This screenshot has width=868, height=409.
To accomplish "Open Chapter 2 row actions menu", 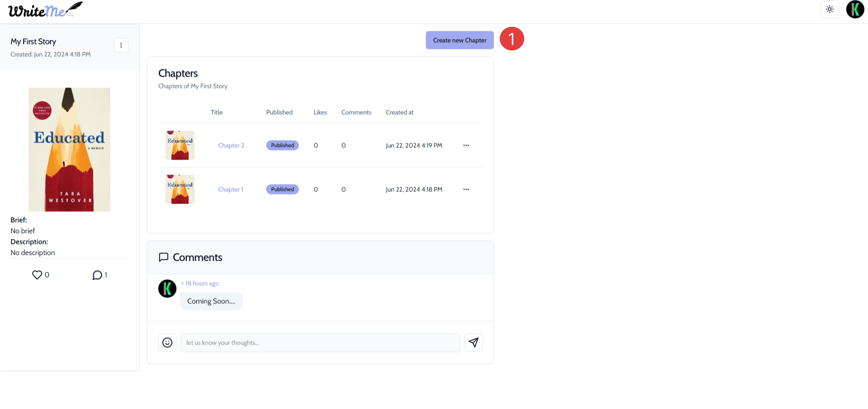I will [466, 146].
